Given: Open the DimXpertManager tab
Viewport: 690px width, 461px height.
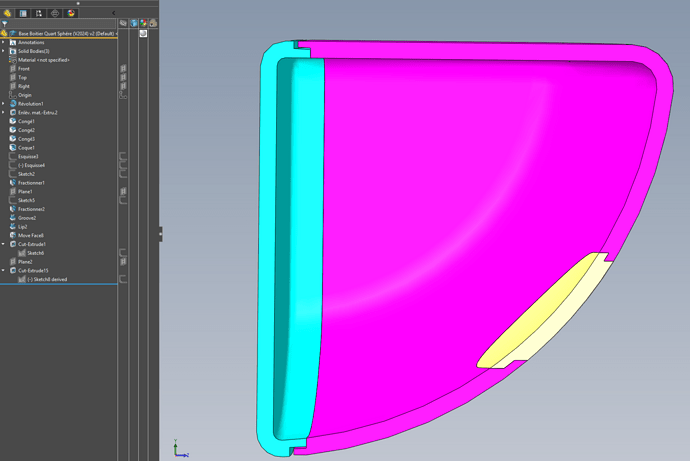Looking at the screenshot, I should point(55,13).
